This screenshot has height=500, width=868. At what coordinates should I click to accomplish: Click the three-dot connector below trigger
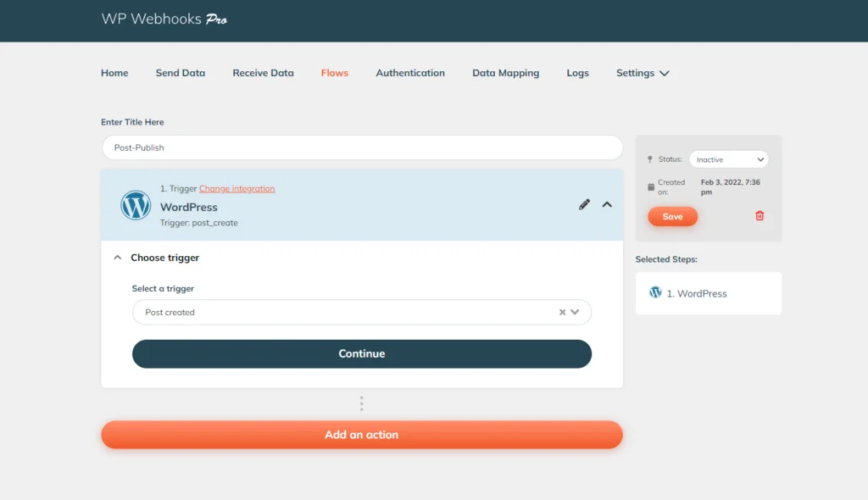pos(361,403)
